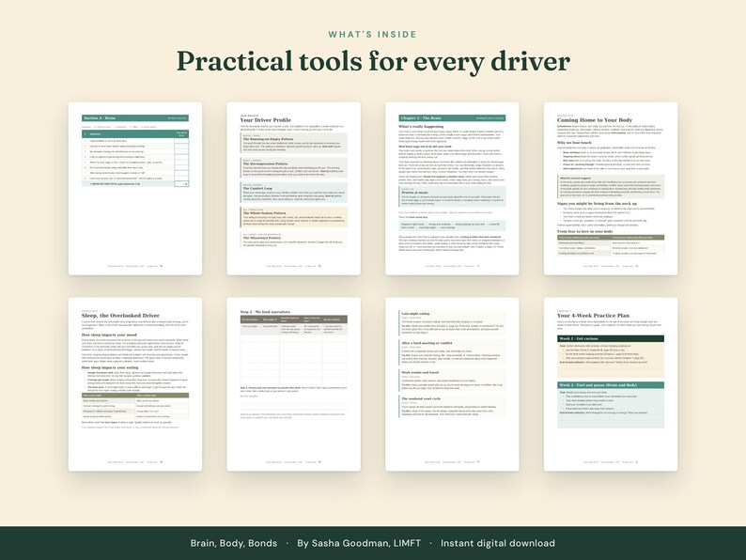Viewport: 746px width, 560px height.
Task: Click 'Week 2: Fuel and pause' banner
Action: [x=611, y=385]
